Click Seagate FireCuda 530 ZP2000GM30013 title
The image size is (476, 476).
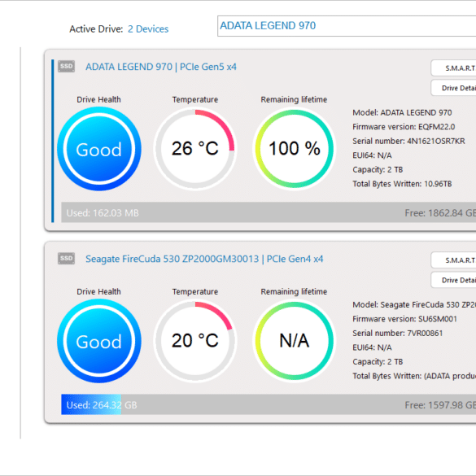[204, 259]
